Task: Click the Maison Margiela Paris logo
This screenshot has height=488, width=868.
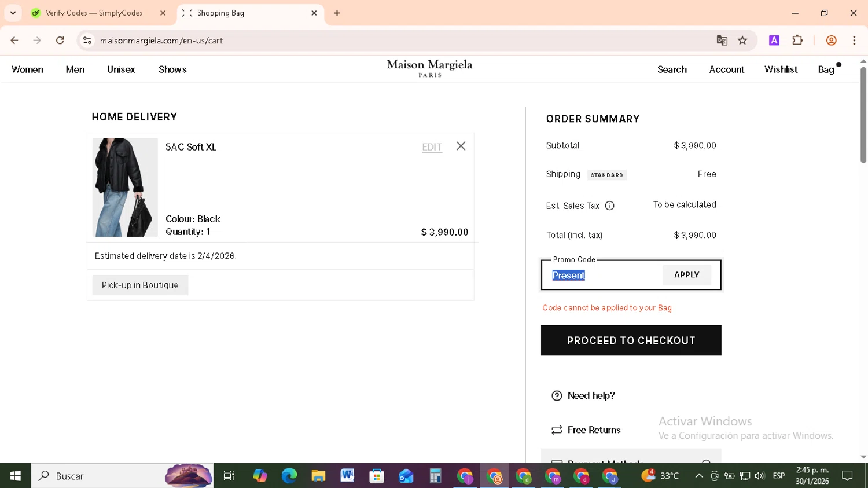Action: point(430,68)
